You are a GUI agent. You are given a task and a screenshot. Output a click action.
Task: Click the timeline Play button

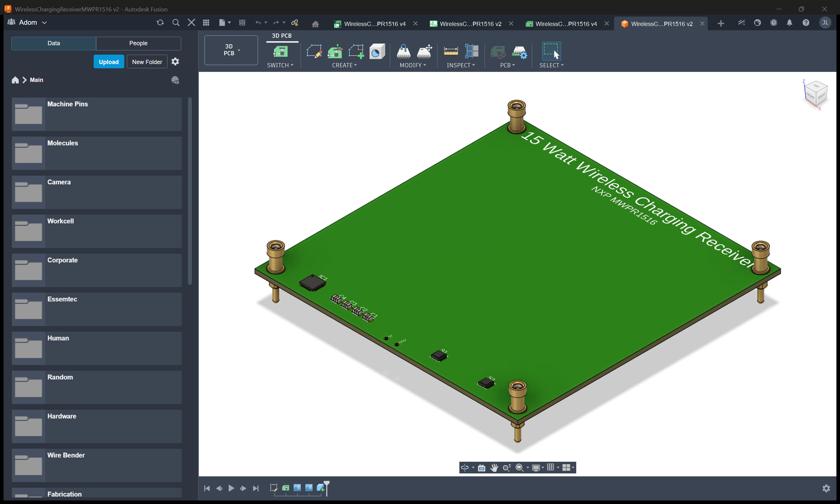tap(231, 488)
